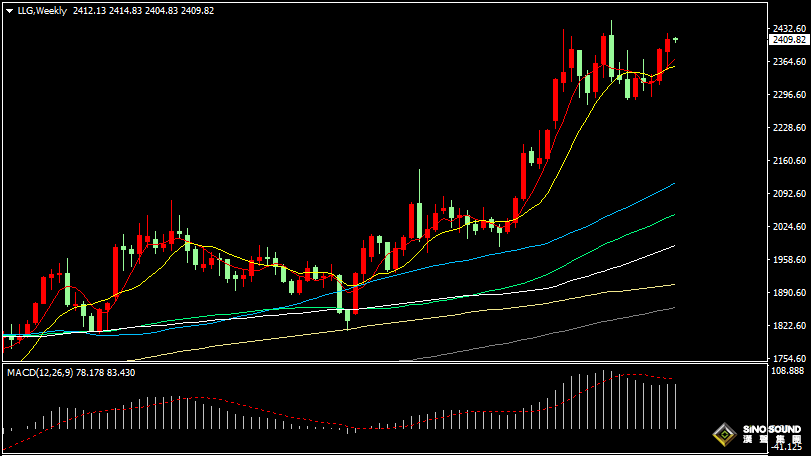Viewport: 811px width, 456px height.
Task: Click the MACD scale value 108.888
Action: (x=787, y=371)
